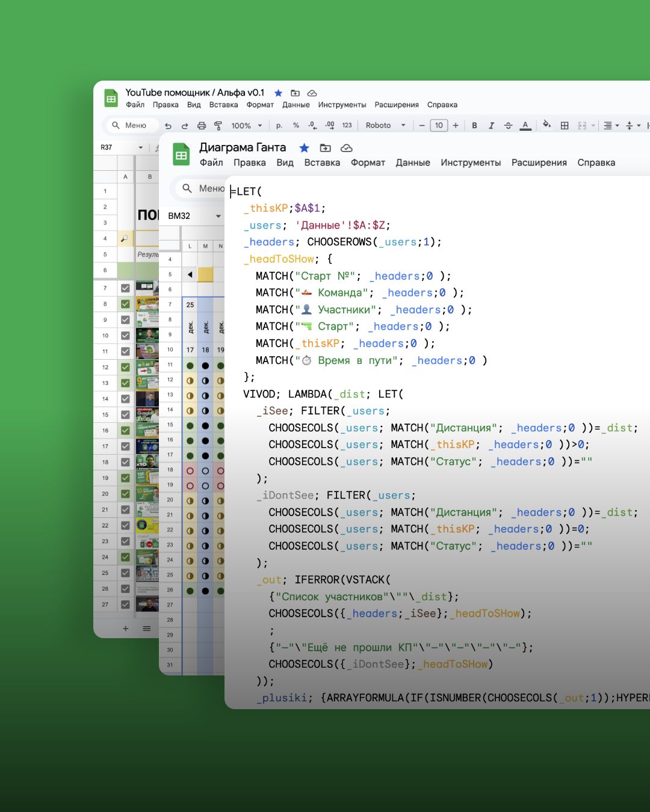Open Справка menu in Диаграма Ганта window
Viewport: 650px width, 812px height.
point(596,162)
